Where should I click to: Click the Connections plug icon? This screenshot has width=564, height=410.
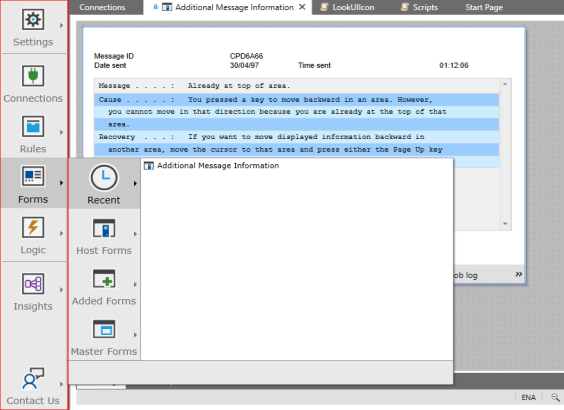coord(33,76)
